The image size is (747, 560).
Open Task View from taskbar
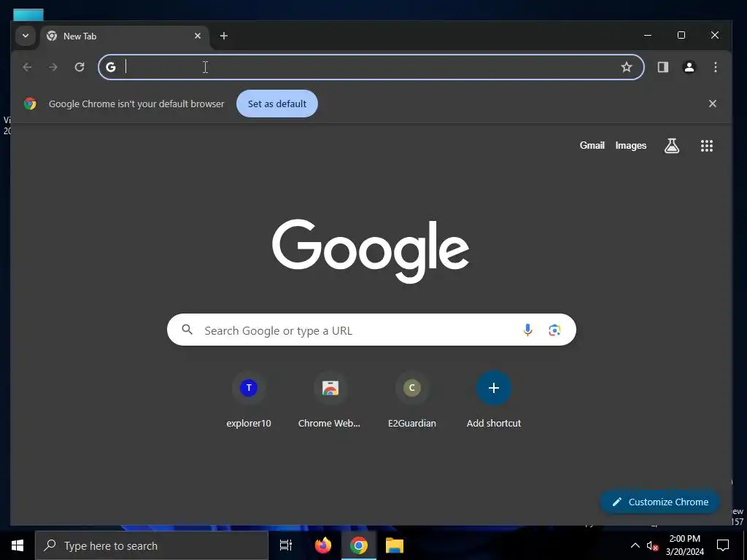click(286, 545)
